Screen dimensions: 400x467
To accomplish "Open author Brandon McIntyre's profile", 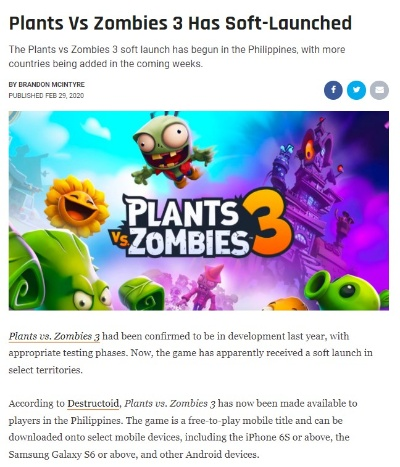I will pos(47,85).
